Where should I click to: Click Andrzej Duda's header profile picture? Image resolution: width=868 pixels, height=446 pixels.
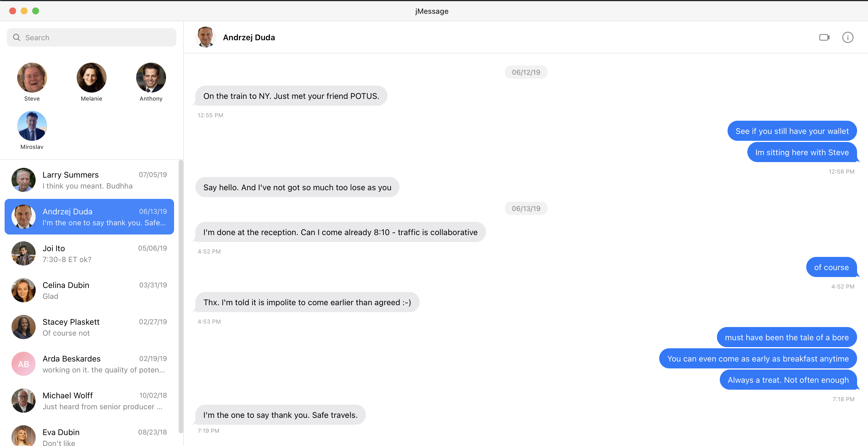point(205,37)
